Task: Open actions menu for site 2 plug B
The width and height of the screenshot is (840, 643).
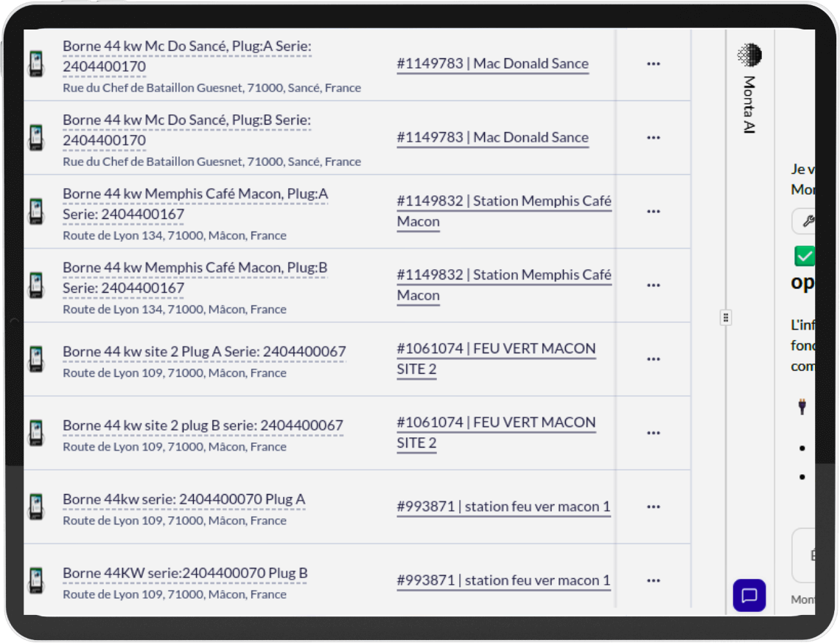Action: pyautogui.click(x=653, y=433)
